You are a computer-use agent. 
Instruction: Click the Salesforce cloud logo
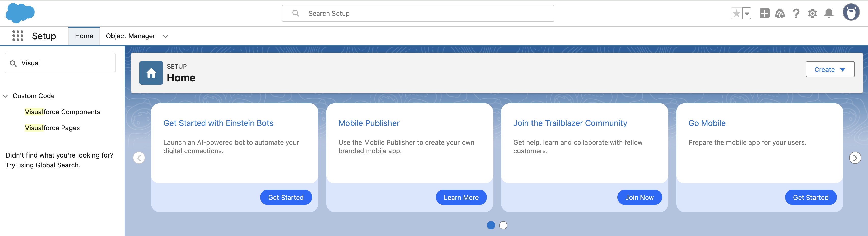[20, 13]
